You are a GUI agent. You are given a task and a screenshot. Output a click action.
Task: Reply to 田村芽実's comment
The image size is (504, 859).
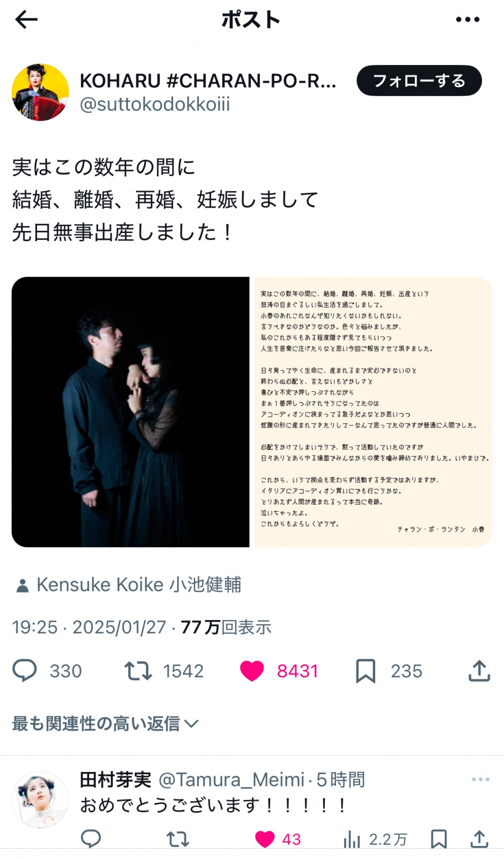tap(91, 839)
